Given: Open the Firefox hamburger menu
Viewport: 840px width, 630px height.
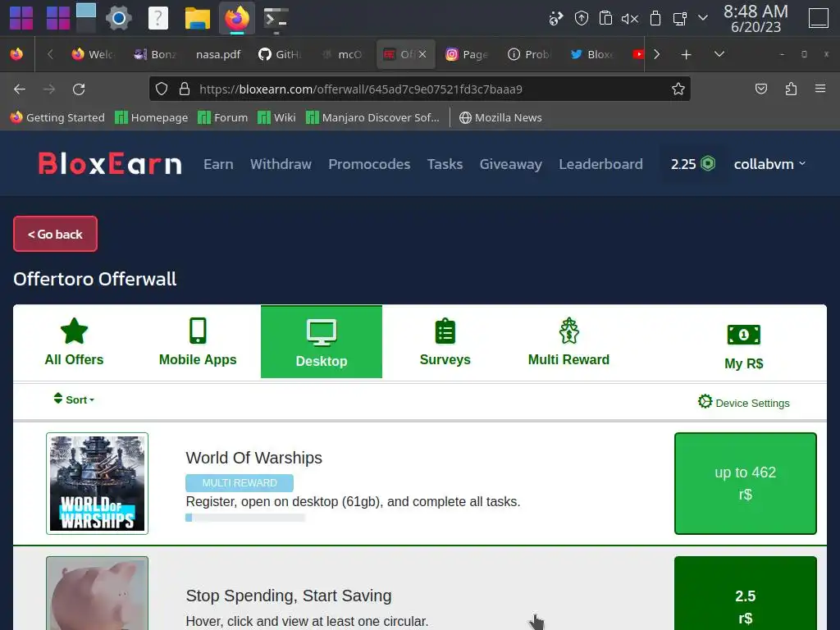Looking at the screenshot, I should pyautogui.click(x=820, y=89).
